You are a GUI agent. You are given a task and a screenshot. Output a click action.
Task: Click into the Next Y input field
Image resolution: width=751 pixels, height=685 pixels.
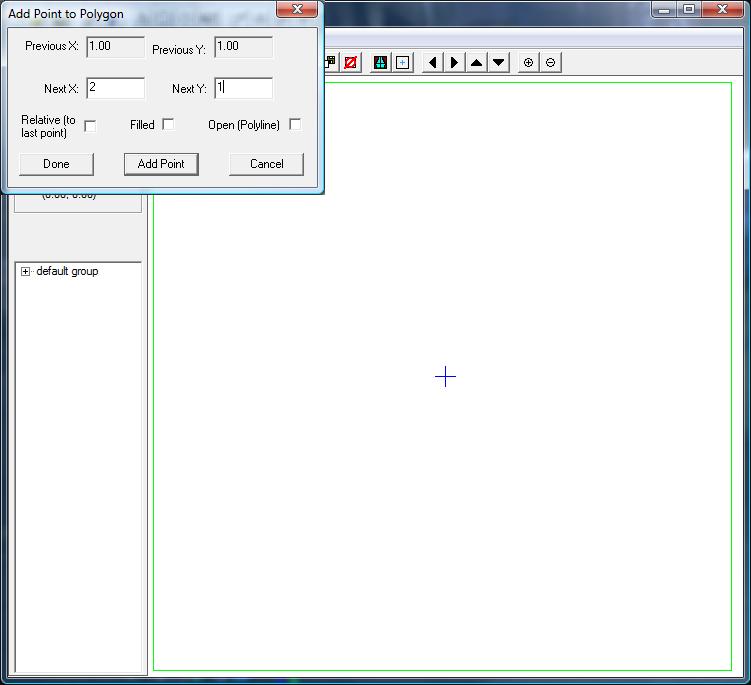[244, 88]
